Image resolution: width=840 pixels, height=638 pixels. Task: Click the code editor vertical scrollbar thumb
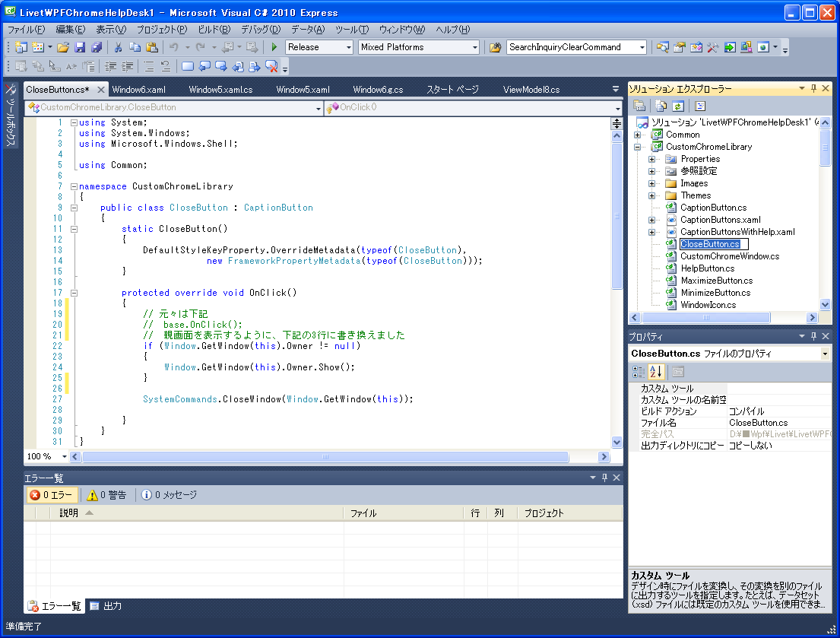pyautogui.click(x=617, y=215)
